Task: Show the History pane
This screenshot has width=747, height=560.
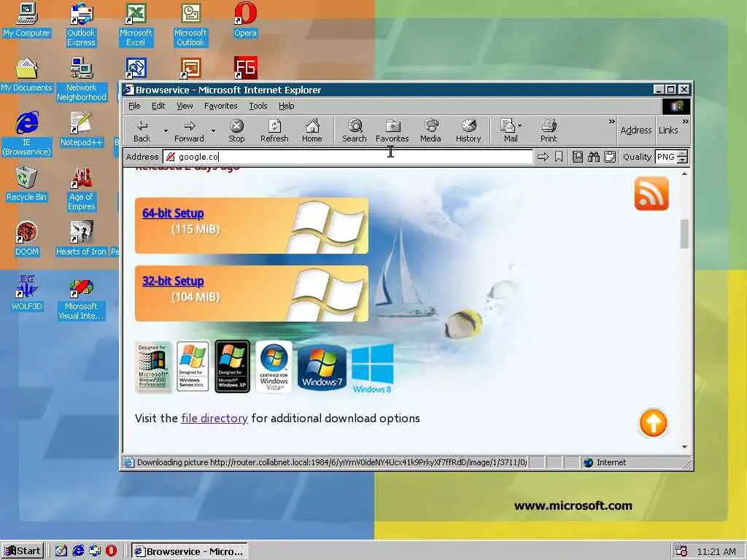Action: point(468,131)
